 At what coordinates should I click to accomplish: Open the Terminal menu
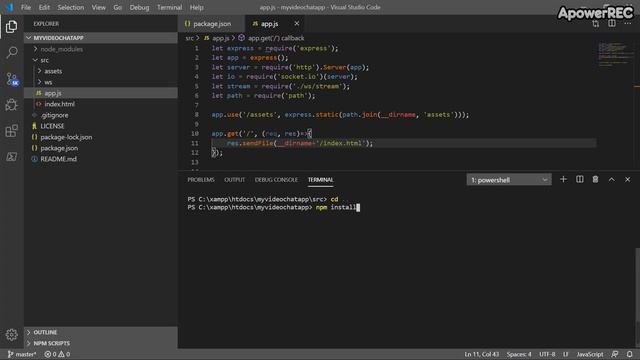click(169, 7)
